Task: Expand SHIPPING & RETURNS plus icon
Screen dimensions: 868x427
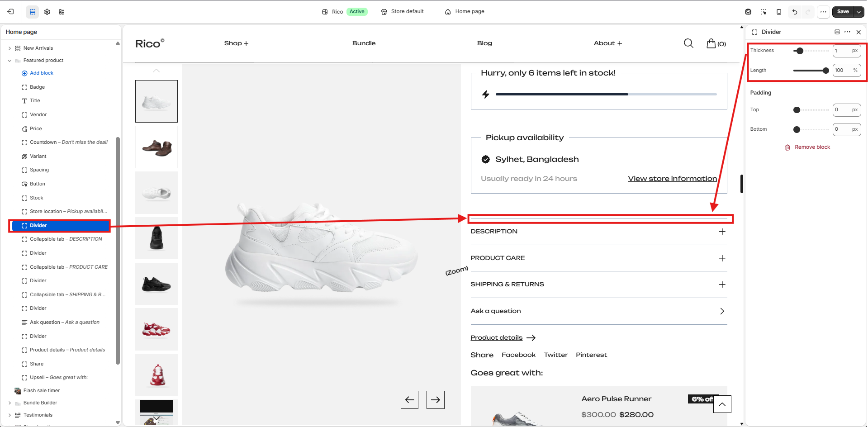Action: click(722, 285)
